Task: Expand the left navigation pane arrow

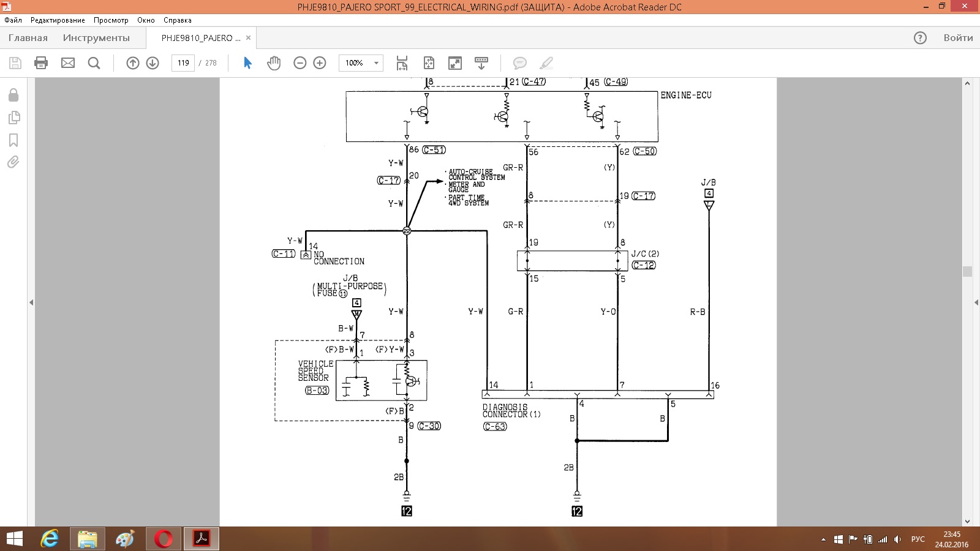Action: click(31, 302)
